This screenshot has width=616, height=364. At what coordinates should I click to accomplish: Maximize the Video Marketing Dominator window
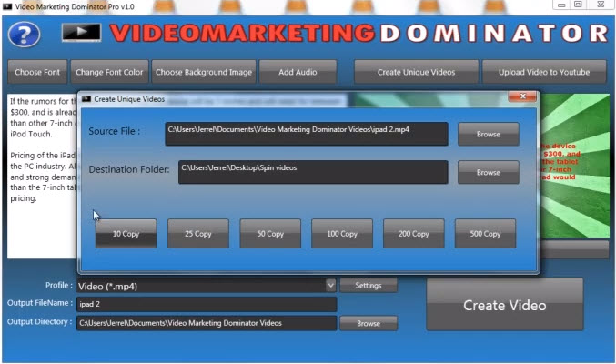(578, 5)
